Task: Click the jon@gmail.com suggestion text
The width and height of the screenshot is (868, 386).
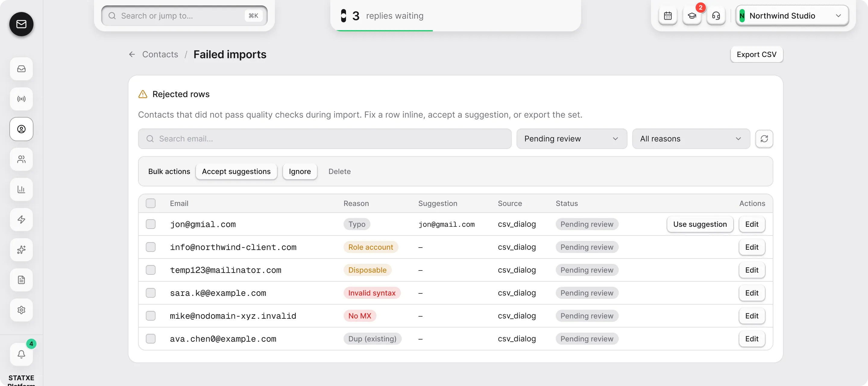Action: pyautogui.click(x=446, y=224)
